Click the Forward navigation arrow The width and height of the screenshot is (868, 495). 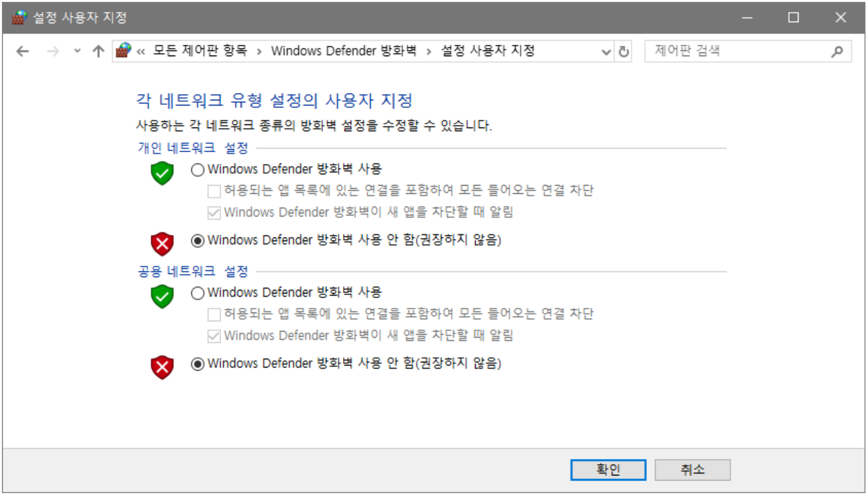click(x=53, y=52)
